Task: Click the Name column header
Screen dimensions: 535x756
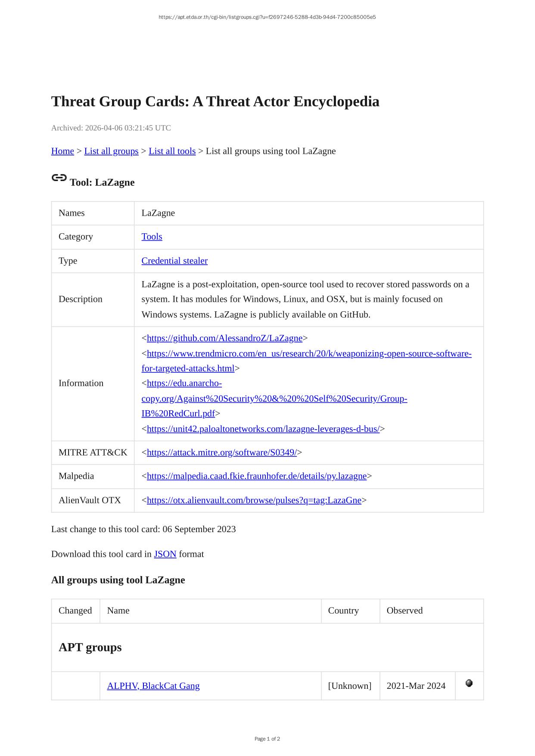Action: pos(118,610)
